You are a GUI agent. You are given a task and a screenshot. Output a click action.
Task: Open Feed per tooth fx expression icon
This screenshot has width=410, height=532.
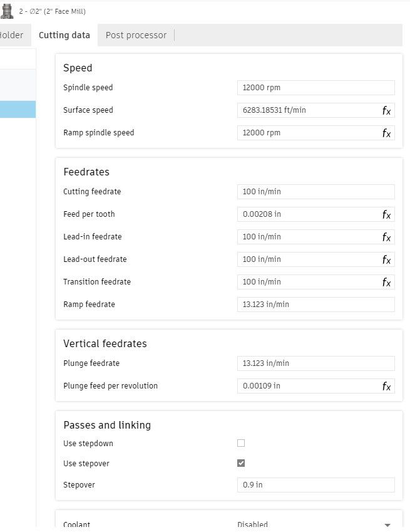point(386,214)
